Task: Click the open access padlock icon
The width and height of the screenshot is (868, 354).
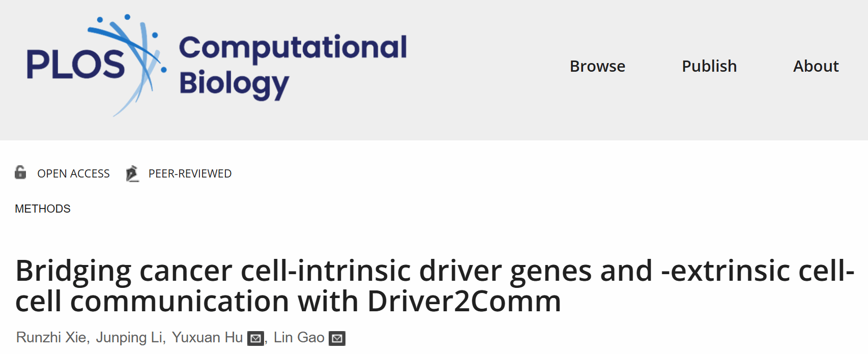Action: click(20, 173)
